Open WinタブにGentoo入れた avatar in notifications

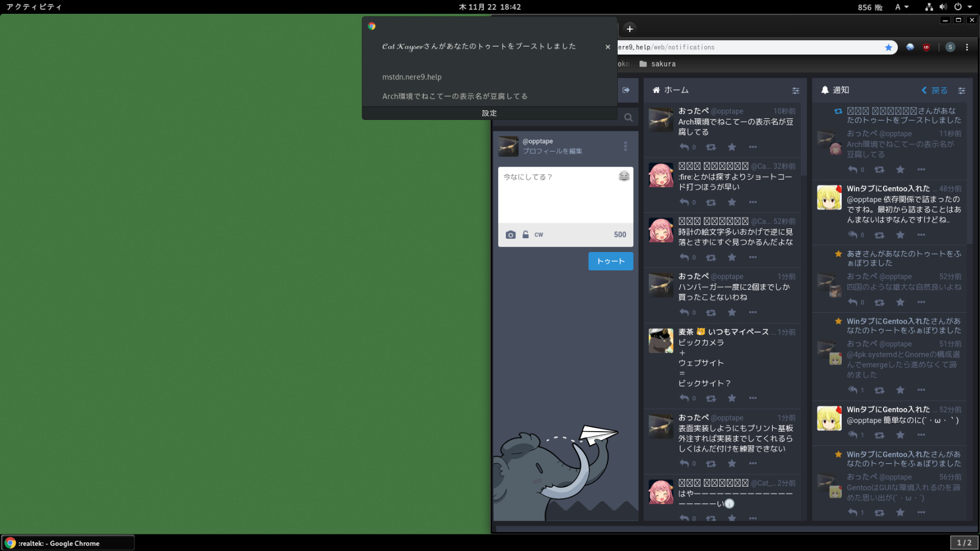pos(829,197)
